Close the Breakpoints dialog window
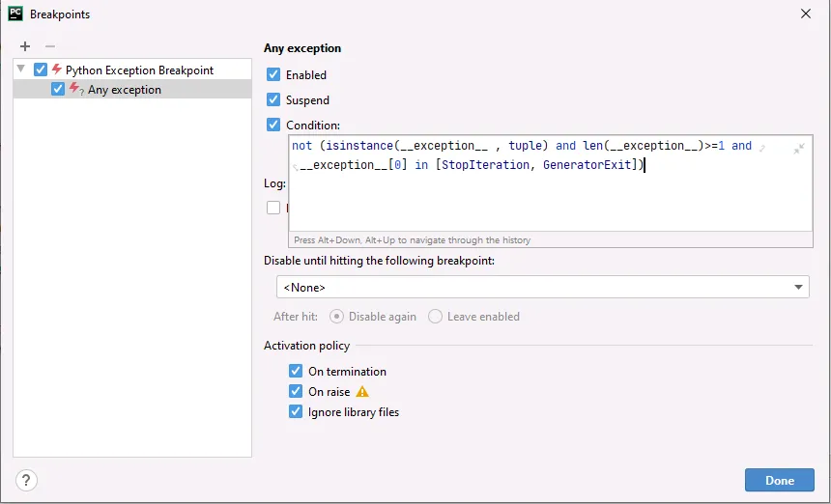 tap(806, 14)
